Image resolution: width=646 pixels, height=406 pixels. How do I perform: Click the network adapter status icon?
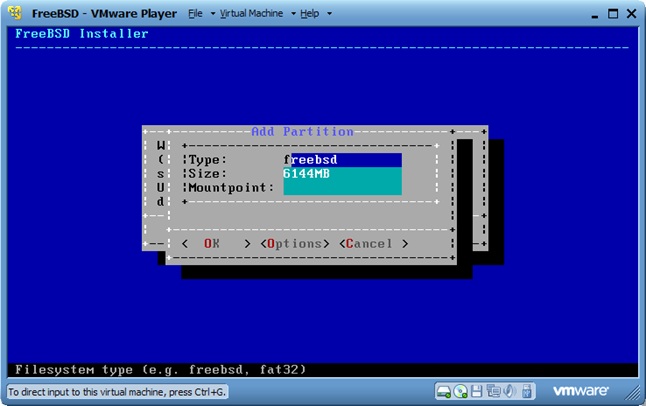coord(493,391)
